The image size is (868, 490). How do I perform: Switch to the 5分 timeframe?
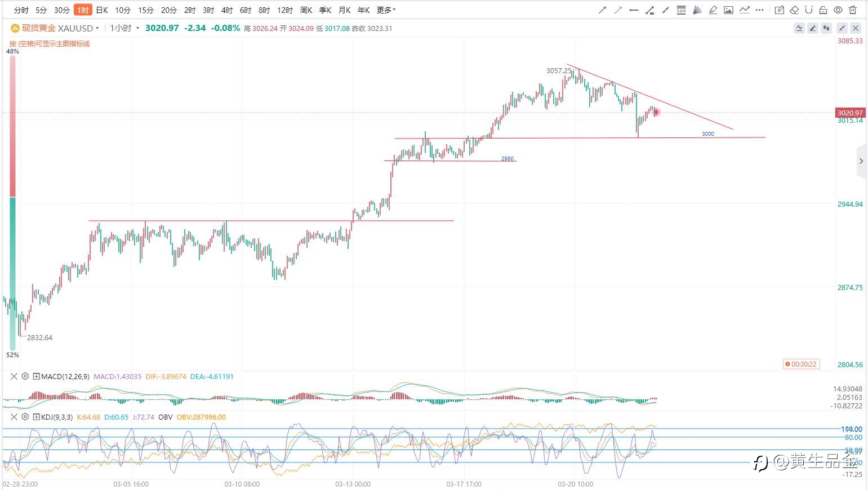click(41, 10)
